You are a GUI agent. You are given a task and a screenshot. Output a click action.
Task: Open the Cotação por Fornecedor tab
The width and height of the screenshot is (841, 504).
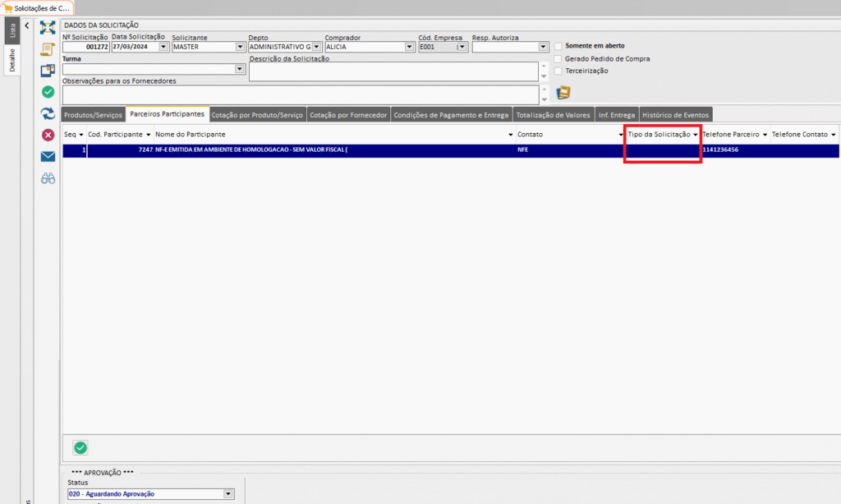pyautogui.click(x=348, y=115)
